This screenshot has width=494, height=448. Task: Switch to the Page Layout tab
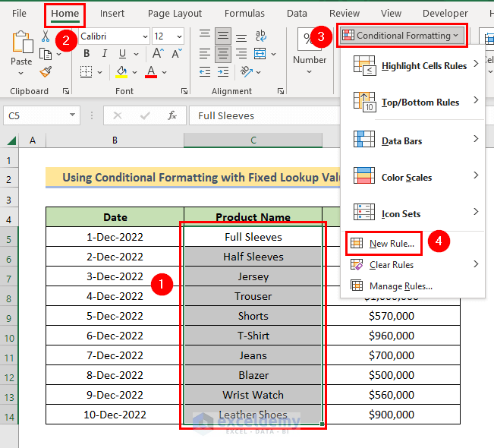click(175, 13)
